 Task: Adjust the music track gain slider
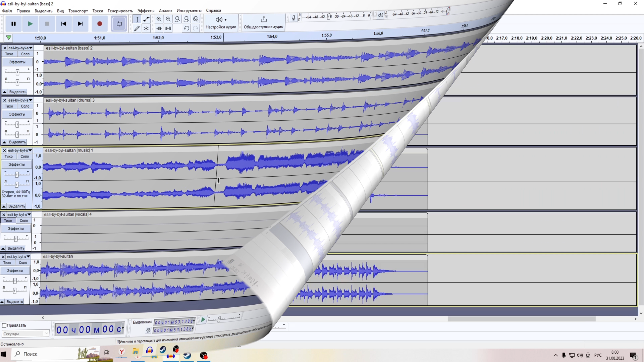click(17, 174)
